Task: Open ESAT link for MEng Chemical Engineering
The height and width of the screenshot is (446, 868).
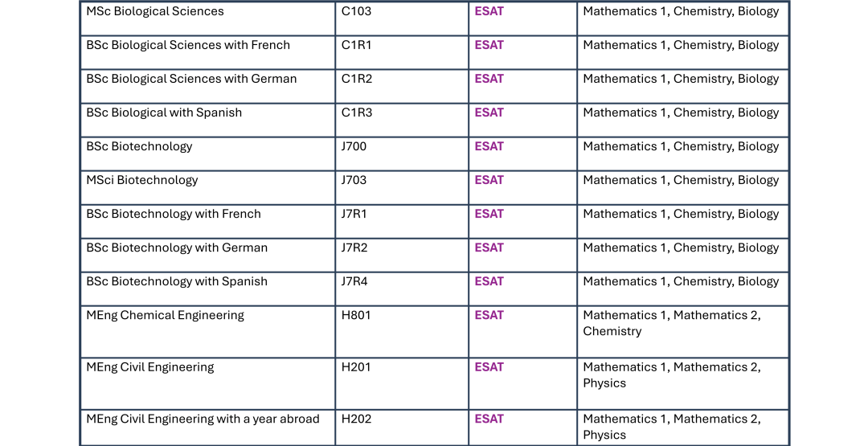Action: (489, 316)
